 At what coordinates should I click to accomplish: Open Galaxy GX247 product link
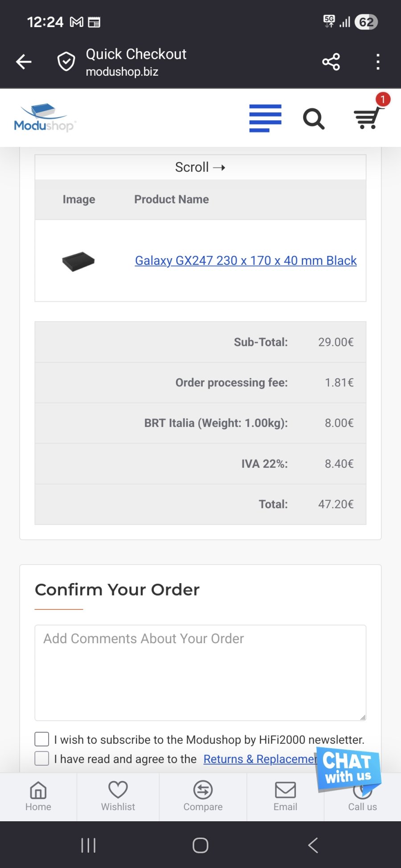coord(246,261)
